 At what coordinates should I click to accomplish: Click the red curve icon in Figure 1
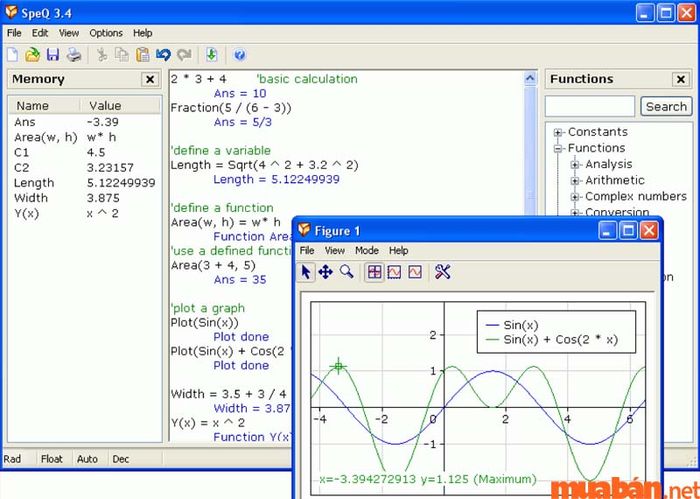415,272
